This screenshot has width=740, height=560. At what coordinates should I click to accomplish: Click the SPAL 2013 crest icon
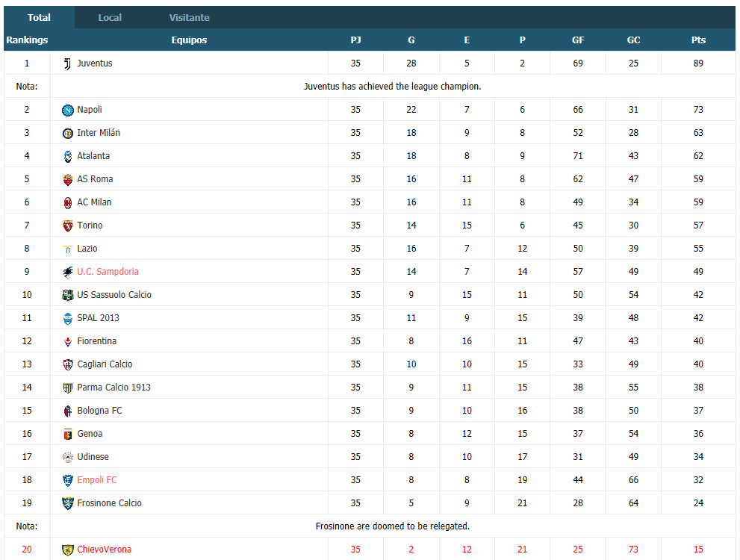[x=68, y=318]
